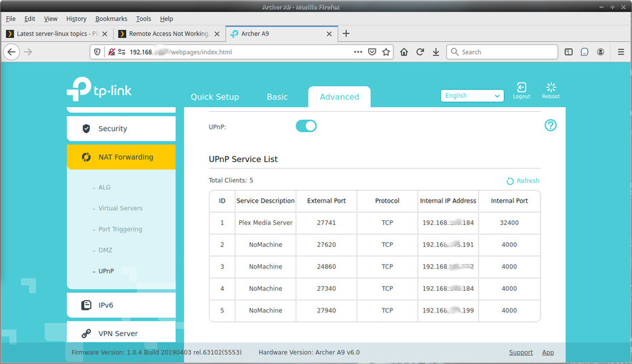This screenshot has width=632, height=364.
Task: Click the Firefox forward arrow button
Action: [x=28, y=52]
